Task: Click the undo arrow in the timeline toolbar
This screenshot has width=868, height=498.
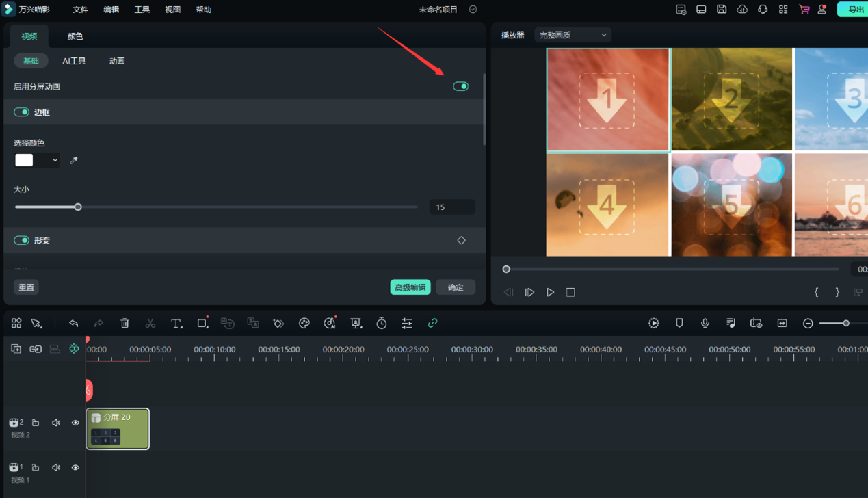Action: pos(73,323)
